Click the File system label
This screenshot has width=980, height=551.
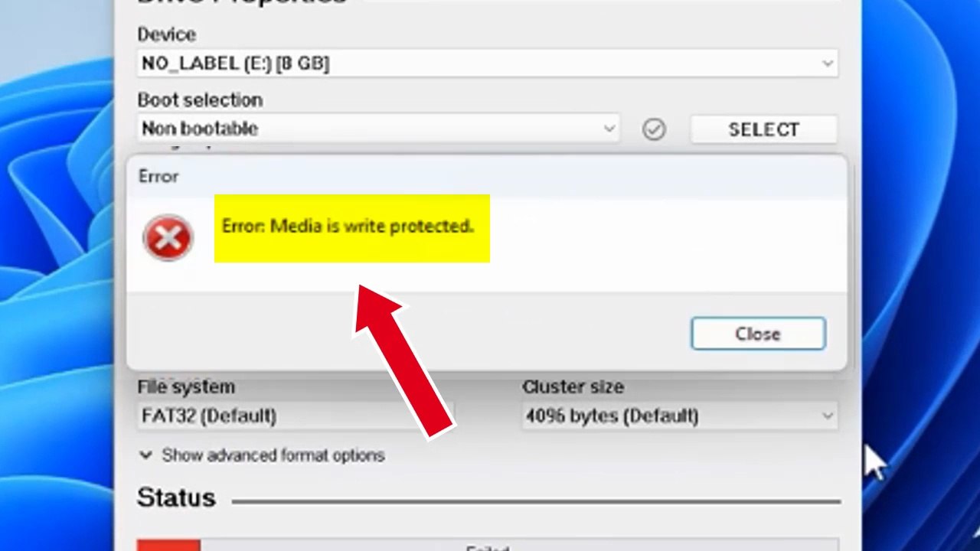(x=186, y=387)
